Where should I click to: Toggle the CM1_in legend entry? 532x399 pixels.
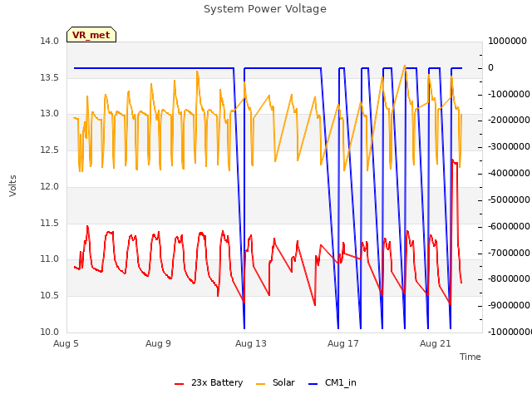click(x=332, y=382)
